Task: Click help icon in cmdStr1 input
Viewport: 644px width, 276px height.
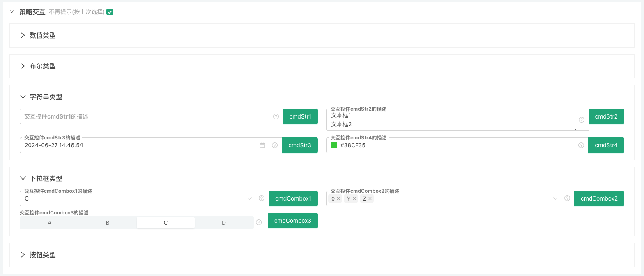Action: click(x=276, y=116)
